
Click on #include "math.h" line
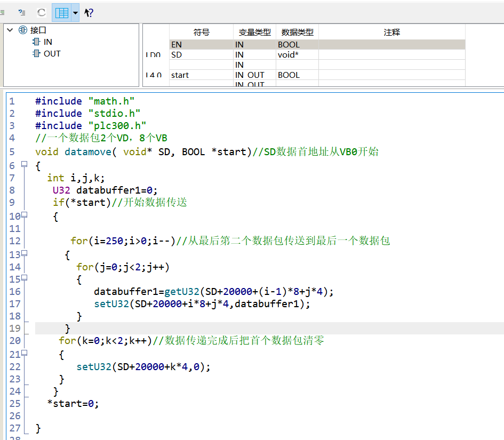[85, 101]
